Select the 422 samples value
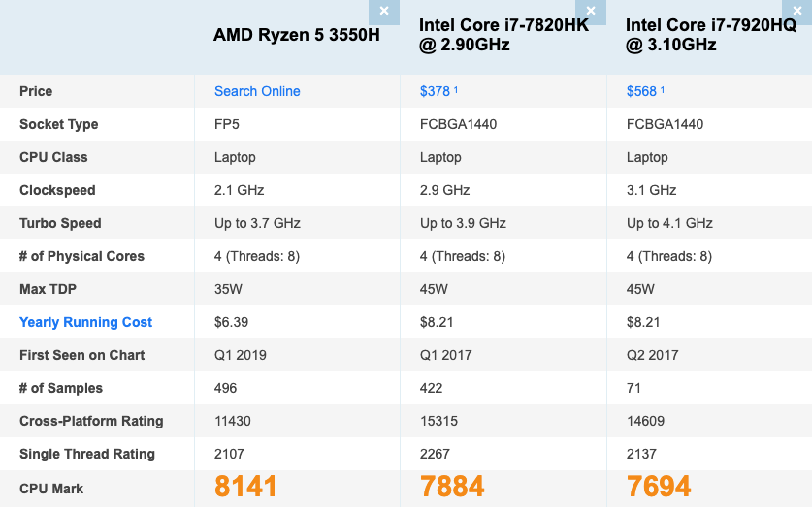Viewport: 812px width, 507px height. [x=432, y=388]
